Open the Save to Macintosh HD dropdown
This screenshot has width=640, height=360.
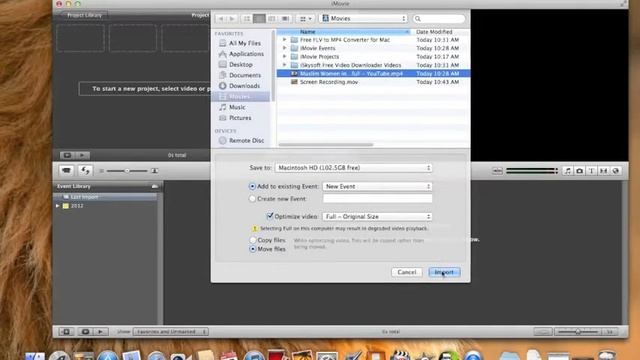point(353,168)
